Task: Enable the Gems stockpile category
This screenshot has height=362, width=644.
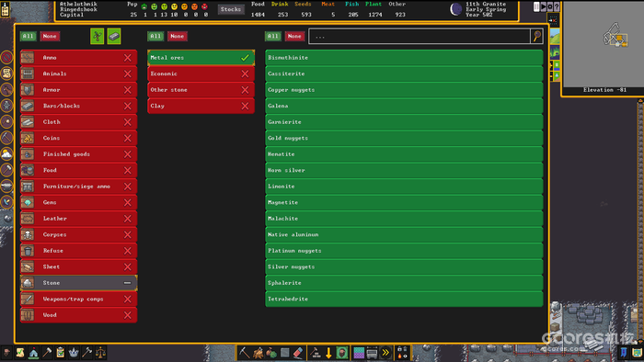Action: [x=78, y=202]
